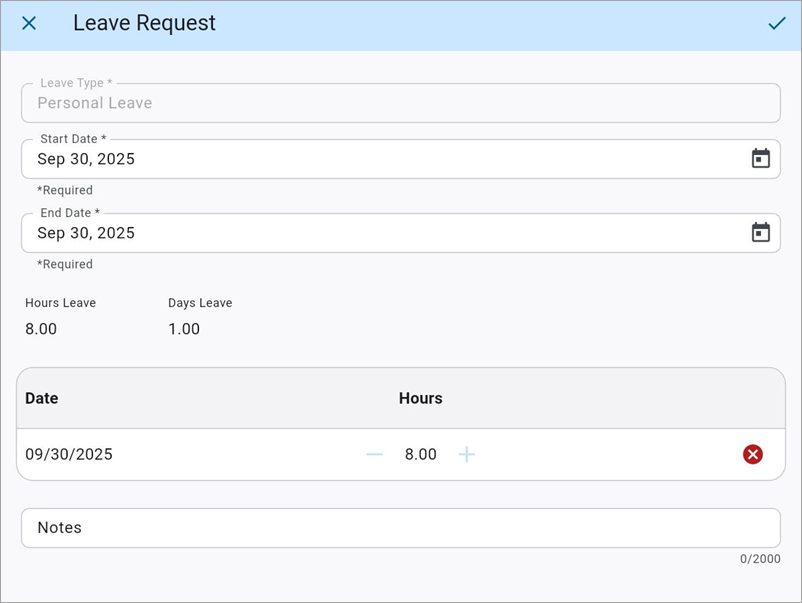Click into the Notes field
Image resolution: width=802 pixels, height=603 pixels.
coord(400,528)
